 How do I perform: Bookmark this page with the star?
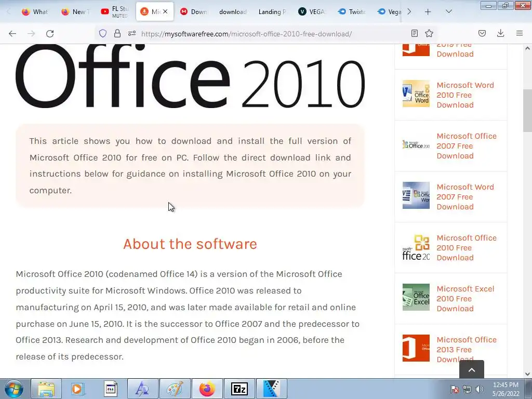pos(429,33)
